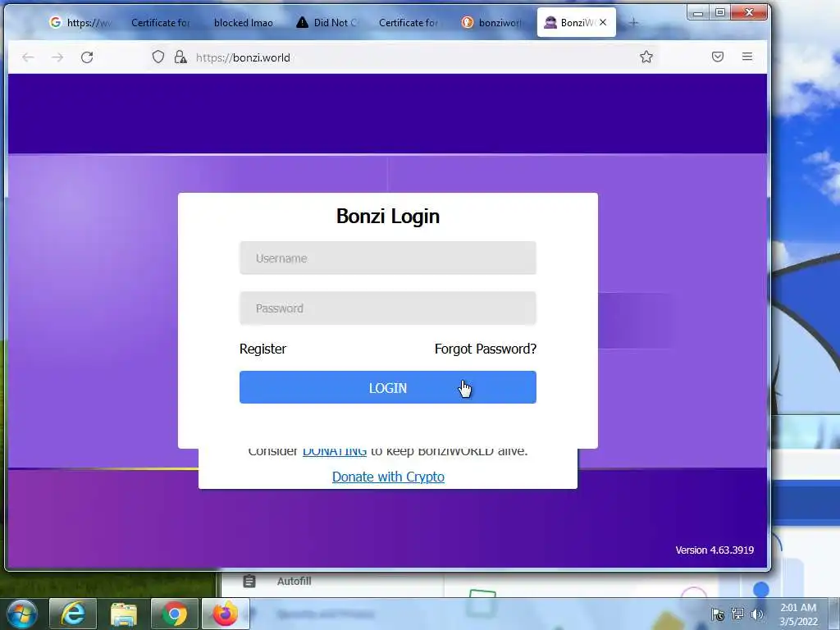
Task: Click Autofill in the background window
Action: (x=294, y=581)
